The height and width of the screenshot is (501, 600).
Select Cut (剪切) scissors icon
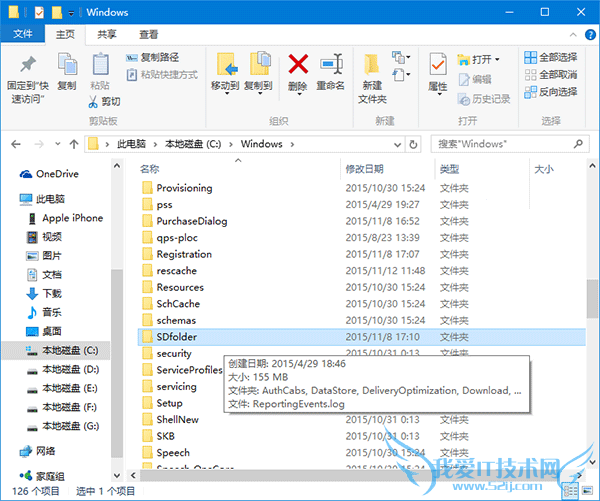93,101
